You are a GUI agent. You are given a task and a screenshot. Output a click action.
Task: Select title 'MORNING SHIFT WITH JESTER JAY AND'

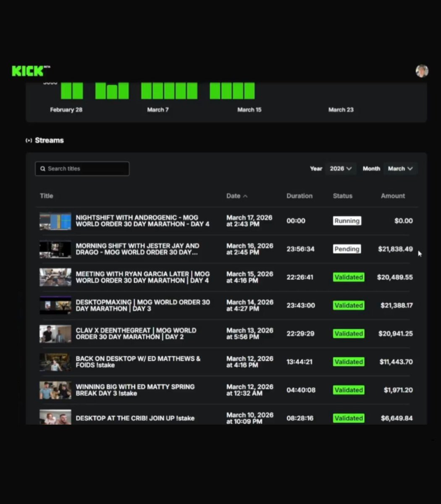[137, 246]
